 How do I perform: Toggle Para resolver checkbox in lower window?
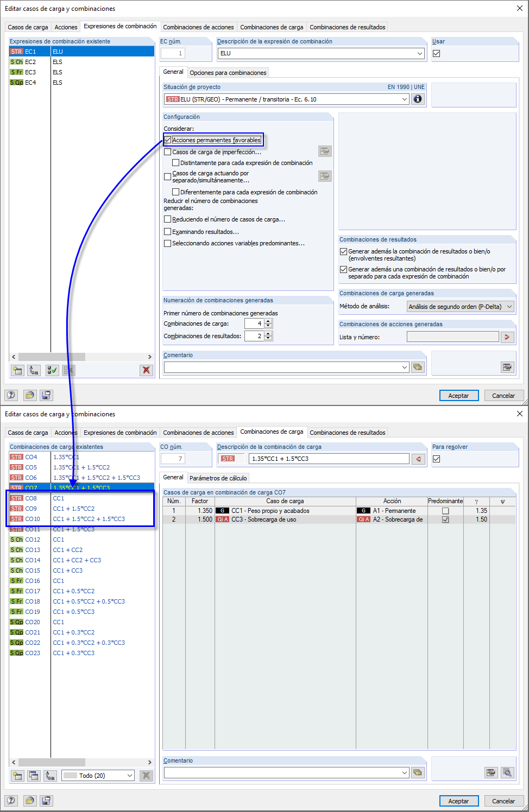point(436,459)
